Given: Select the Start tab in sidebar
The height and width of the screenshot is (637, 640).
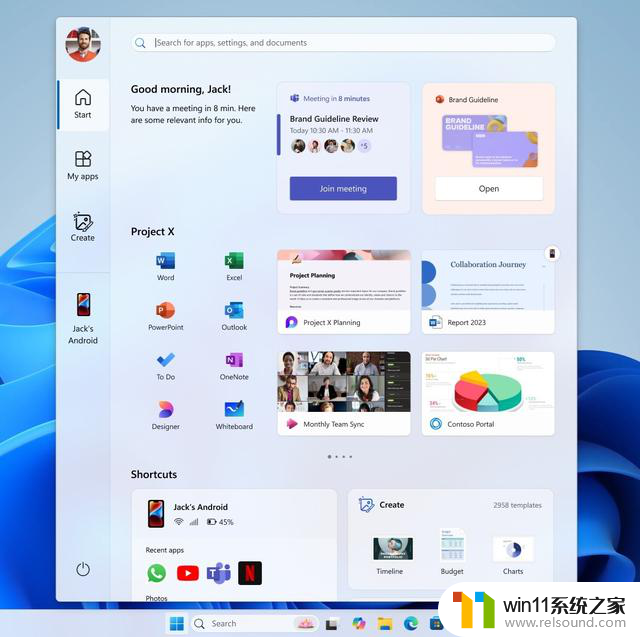Looking at the screenshot, I should (x=83, y=104).
